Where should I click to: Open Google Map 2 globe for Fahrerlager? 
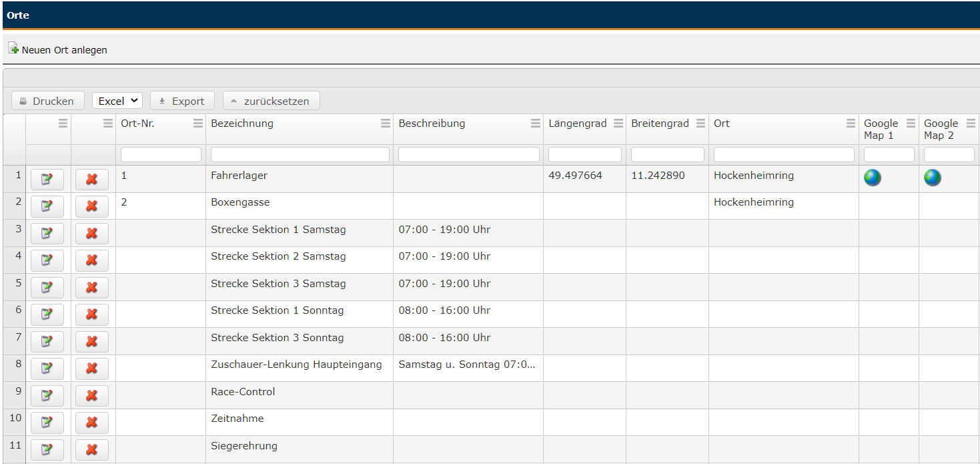click(932, 178)
